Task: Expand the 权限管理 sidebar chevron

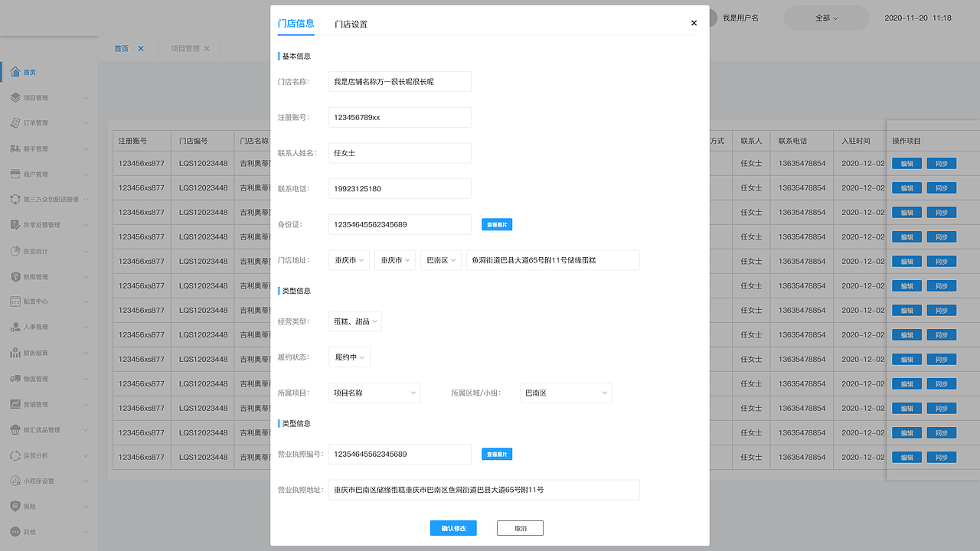Action: (86, 276)
